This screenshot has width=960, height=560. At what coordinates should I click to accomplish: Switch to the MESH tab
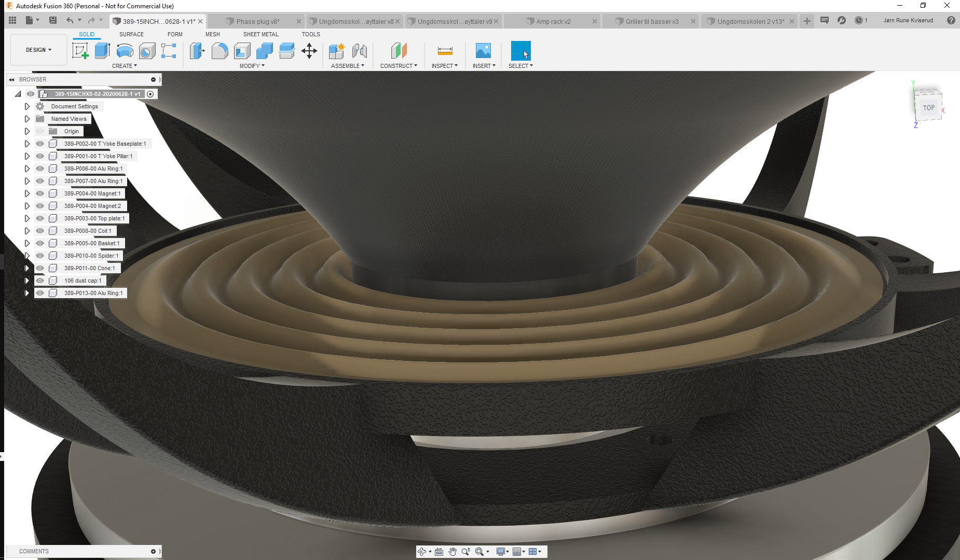coord(213,34)
